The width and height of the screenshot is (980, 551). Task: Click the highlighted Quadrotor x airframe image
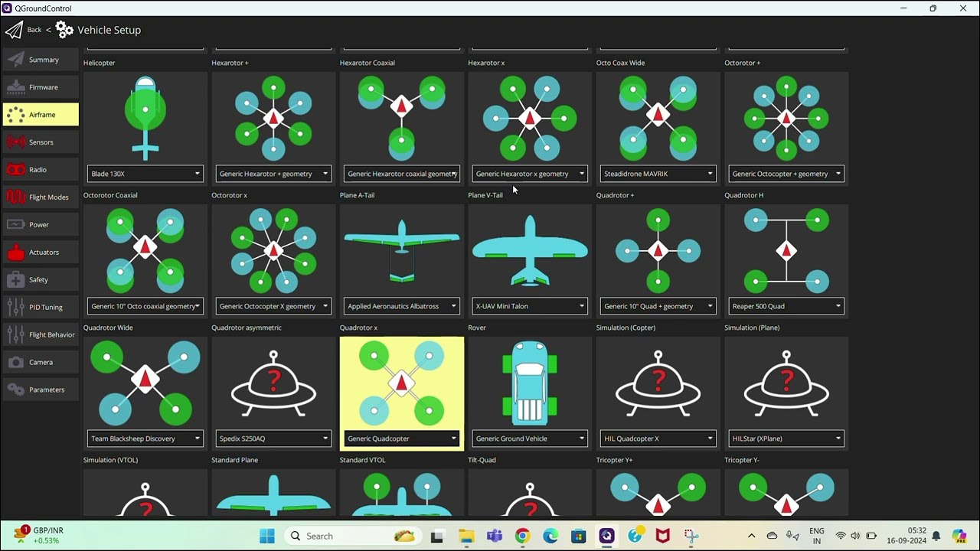click(402, 382)
